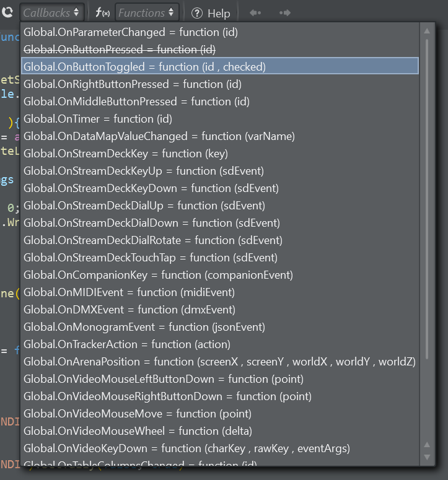
Task: Click the f(x) functions icon
Action: [103, 12]
